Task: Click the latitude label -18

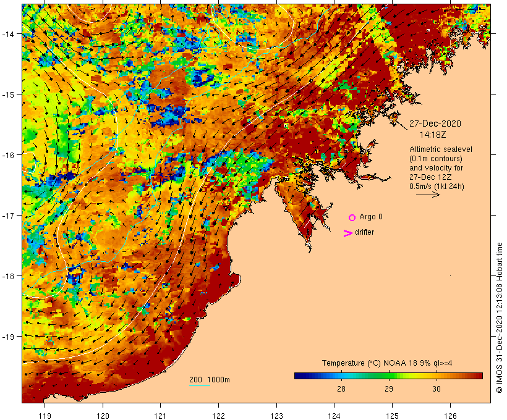Action: (8, 276)
